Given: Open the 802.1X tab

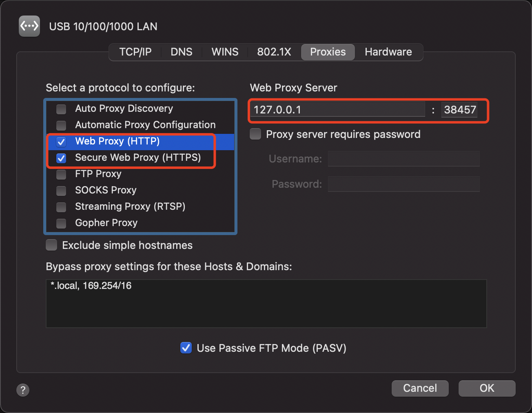Looking at the screenshot, I should click(274, 52).
